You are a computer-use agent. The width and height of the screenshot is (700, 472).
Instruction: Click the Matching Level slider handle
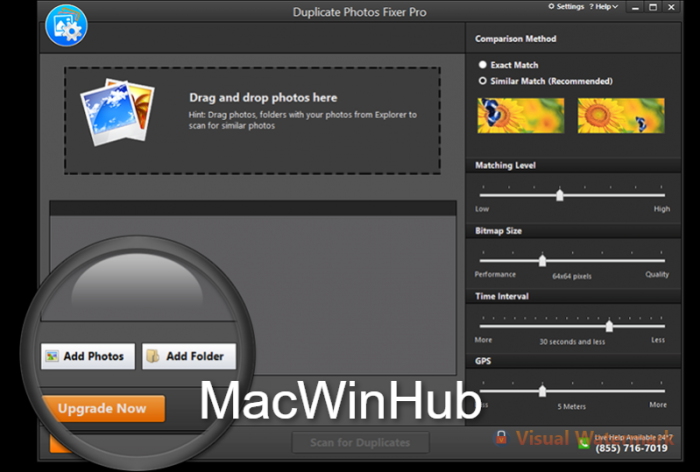559,195
